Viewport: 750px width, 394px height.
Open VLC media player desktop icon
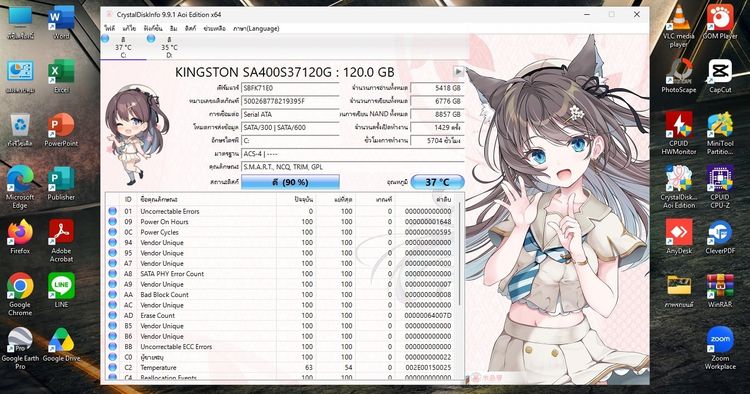[679, 26]
